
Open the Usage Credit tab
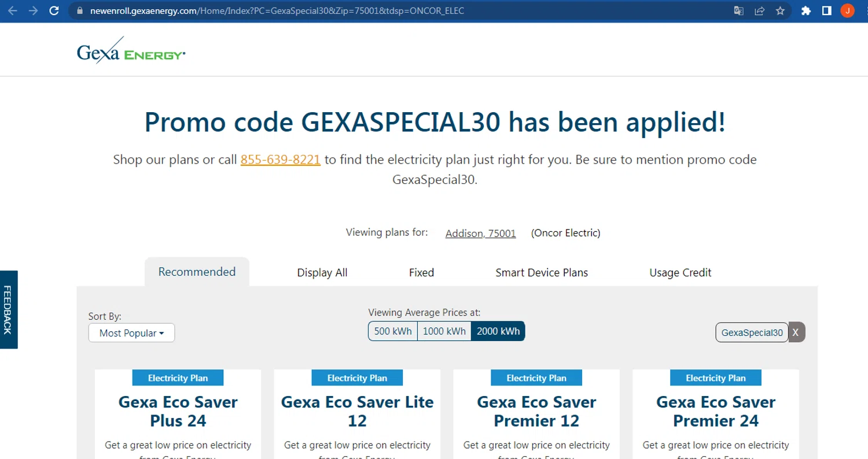coord(681,272)
